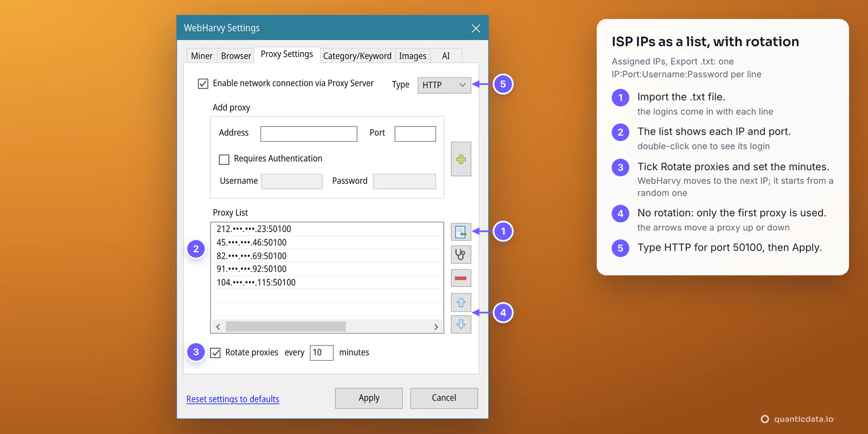Click the rotation minutes field showing 10
868x434 pixels.
pos(321,353)
